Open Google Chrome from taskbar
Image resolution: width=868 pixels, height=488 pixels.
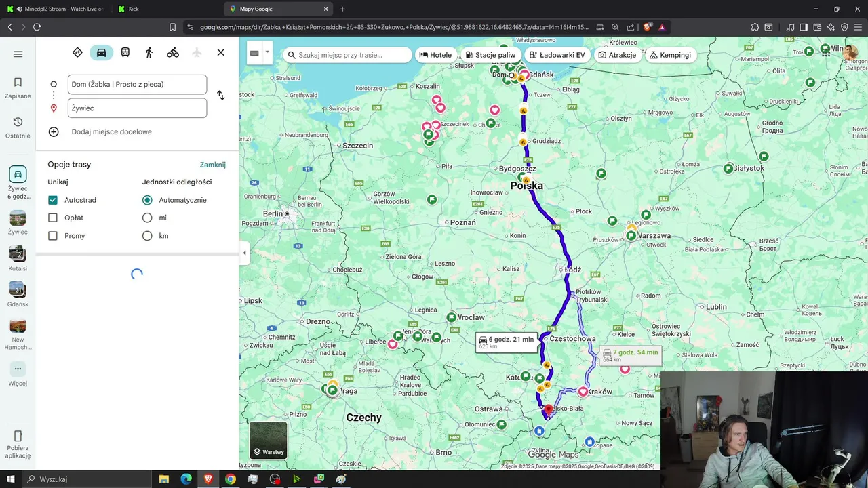(231, 479)
